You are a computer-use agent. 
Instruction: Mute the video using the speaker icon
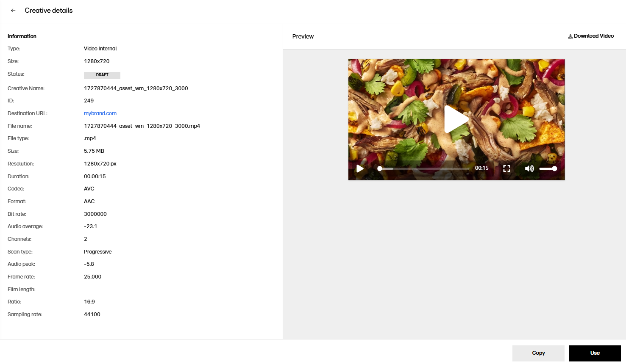(x=529, y=168)
